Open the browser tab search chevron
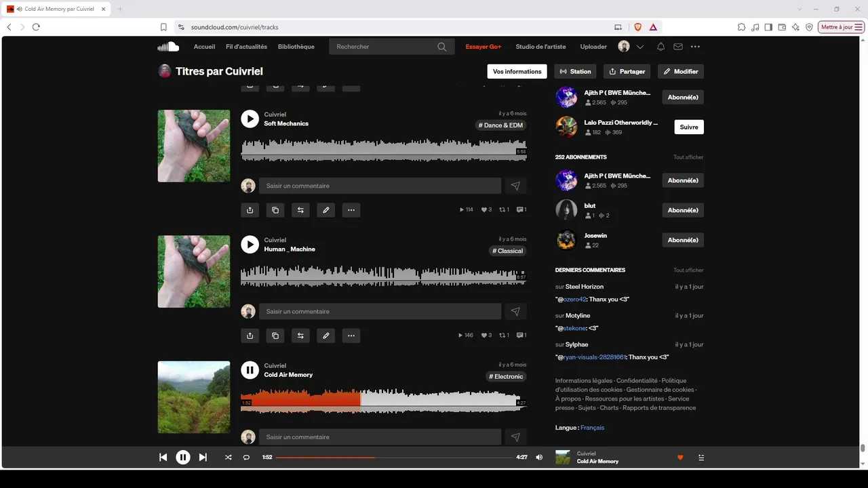Viewport: 868px width, 488px height. click(x=800, y=9)
